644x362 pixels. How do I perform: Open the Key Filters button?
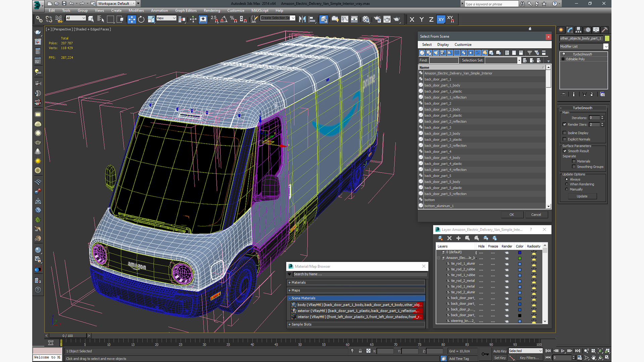point(529,358)
